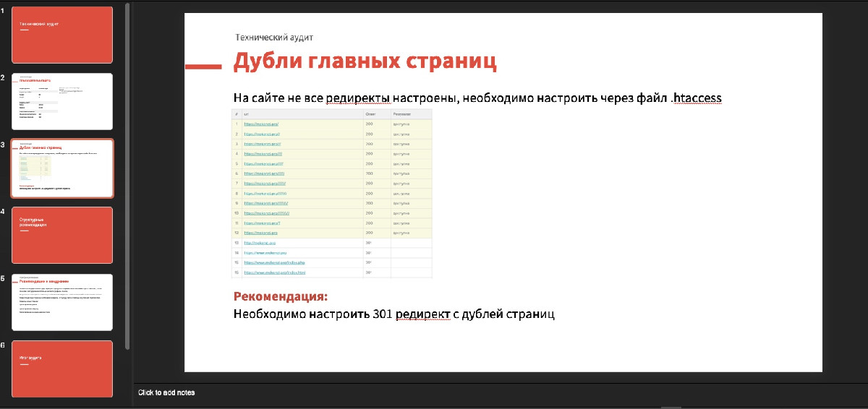Image resolution: width=868 pixels, height=409 pixels.
Task: Select slide 1 thumbnail titled Технический аудит
Action: pos(62,35)
